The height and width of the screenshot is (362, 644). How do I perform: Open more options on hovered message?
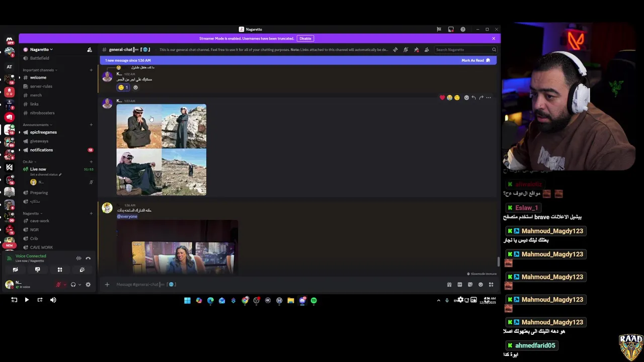pos(488,98)
